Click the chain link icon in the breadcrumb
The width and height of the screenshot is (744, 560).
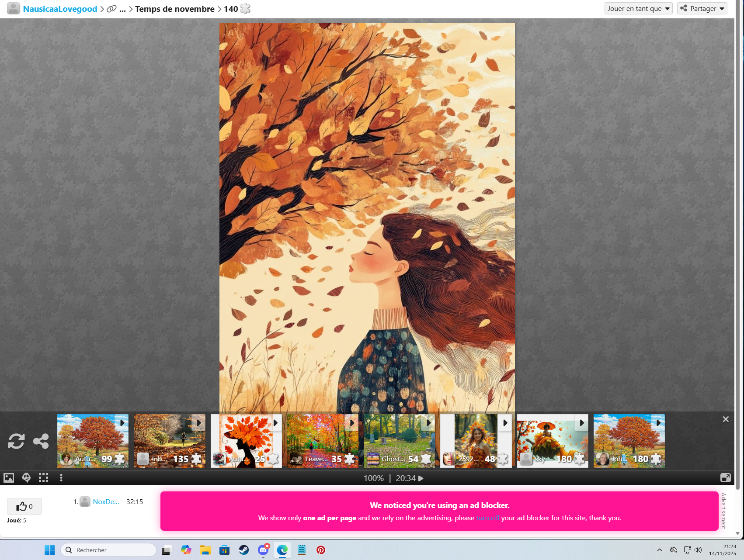tap(112, 9)
